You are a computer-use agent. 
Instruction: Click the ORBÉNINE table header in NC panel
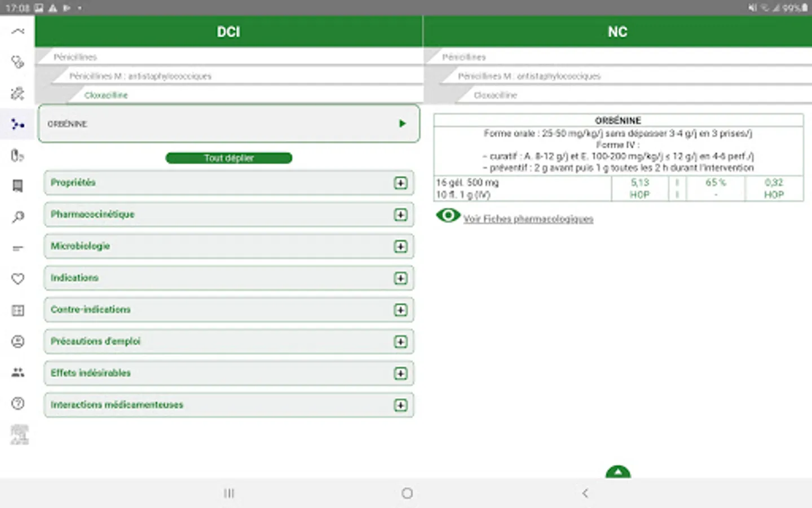tap(618, 120)
